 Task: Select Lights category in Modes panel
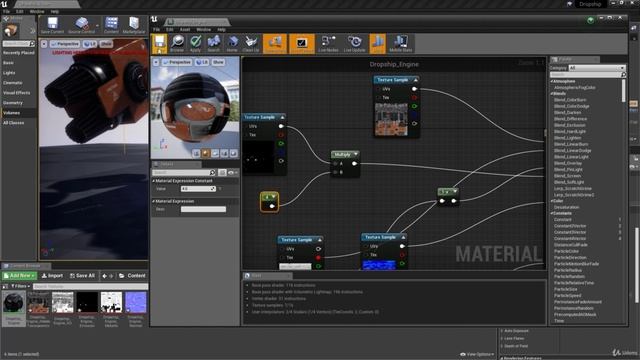click(19, 73)
